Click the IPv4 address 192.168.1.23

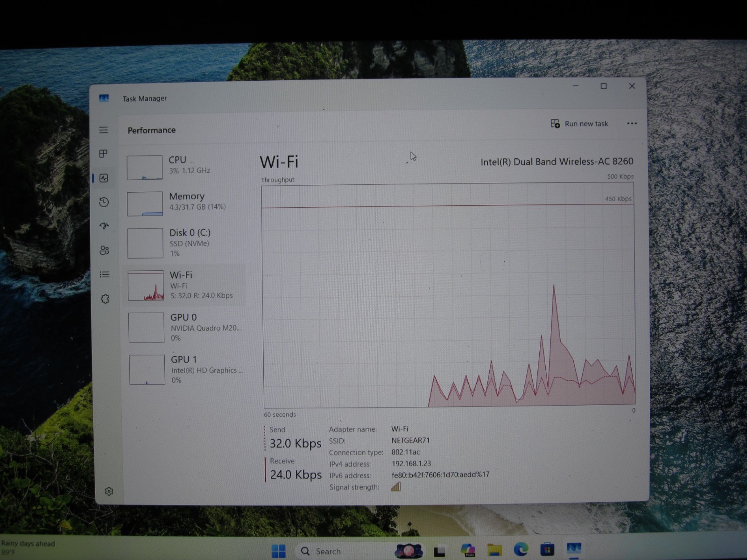coord(411,463)
